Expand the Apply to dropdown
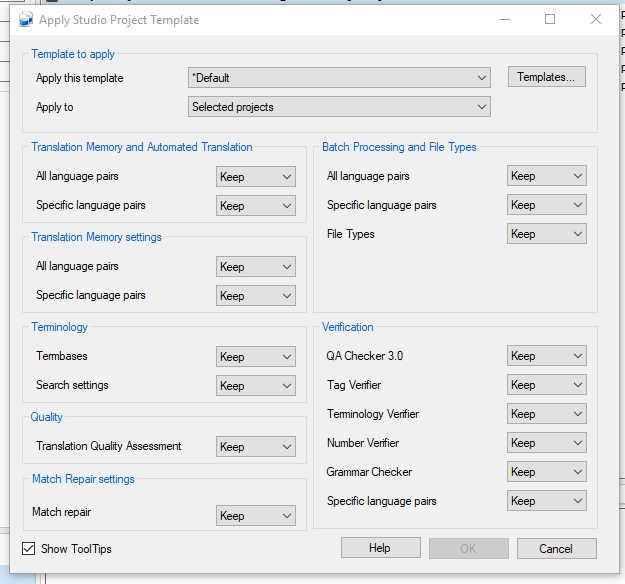 (339, 107)
